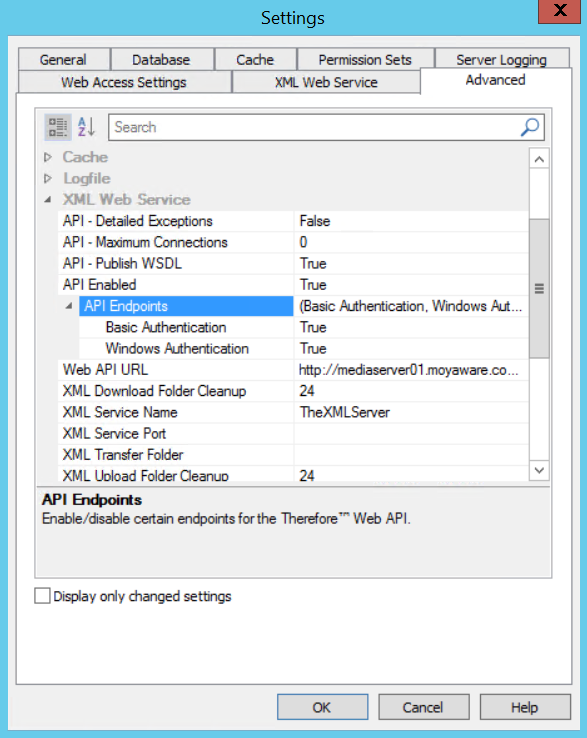Image resolution: width=587 pixels, height=738 pixels.
Task: Expand the Logfile category
Action: coord(48,178)
